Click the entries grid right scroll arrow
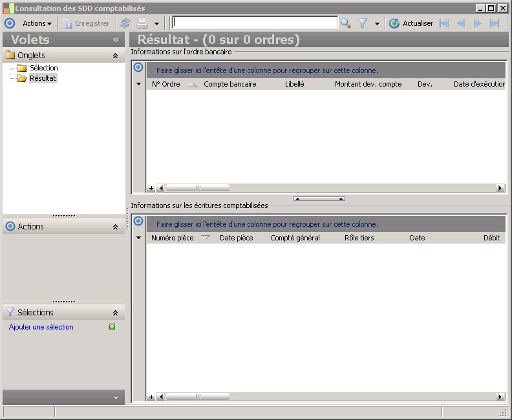This screenshot has width=512, height=420. (500, 397)
